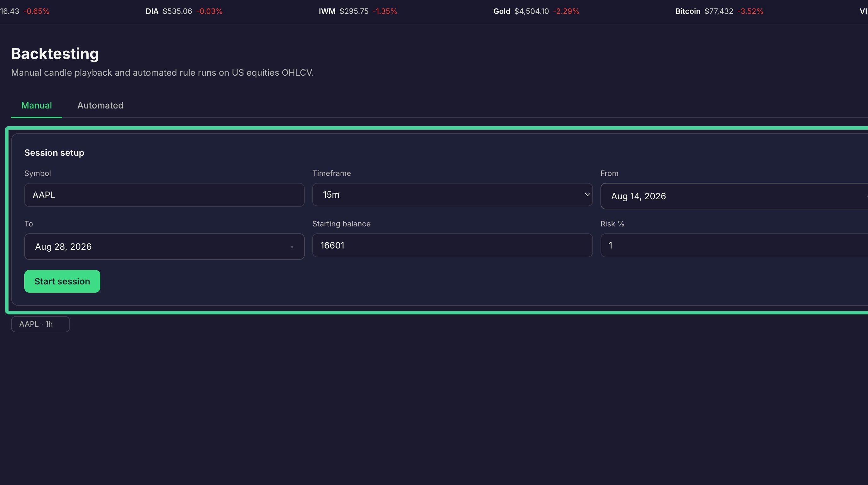
Task: Click the small caret in To date field
Action: (292, 248)
